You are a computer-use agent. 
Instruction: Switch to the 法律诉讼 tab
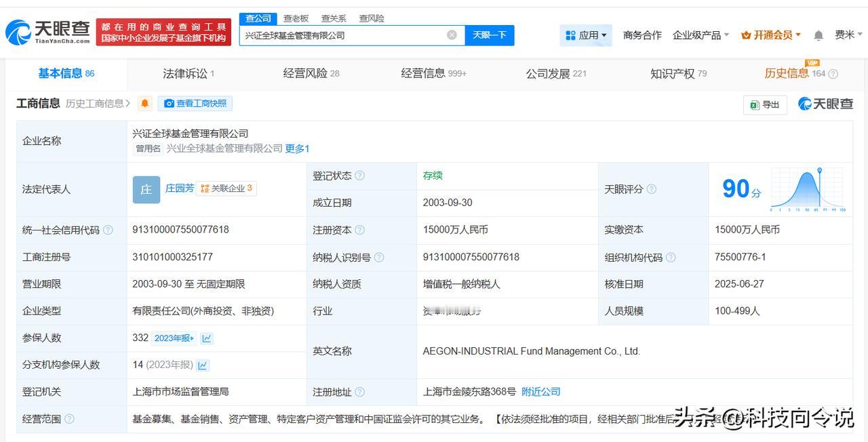(x=189, y=73)
